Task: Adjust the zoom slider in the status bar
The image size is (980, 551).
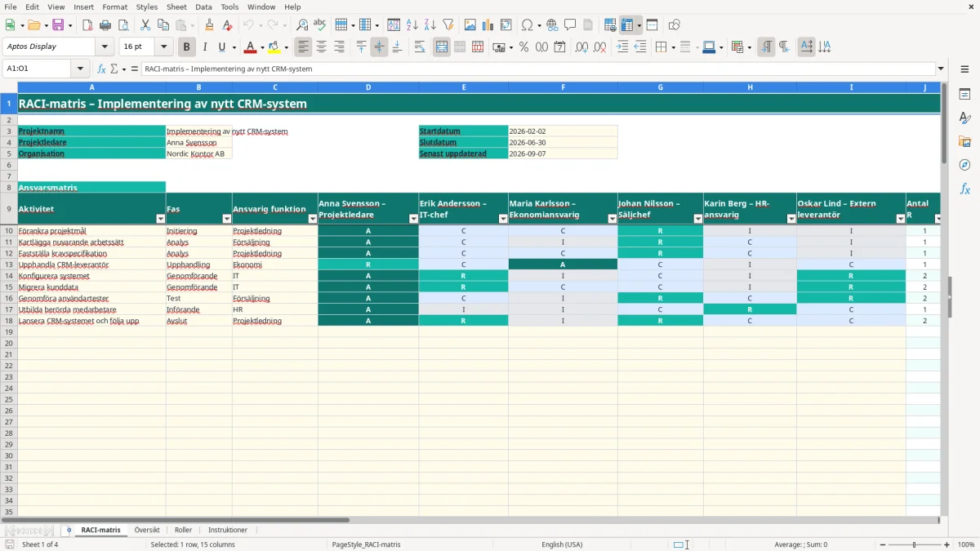Action: (915, 544)
